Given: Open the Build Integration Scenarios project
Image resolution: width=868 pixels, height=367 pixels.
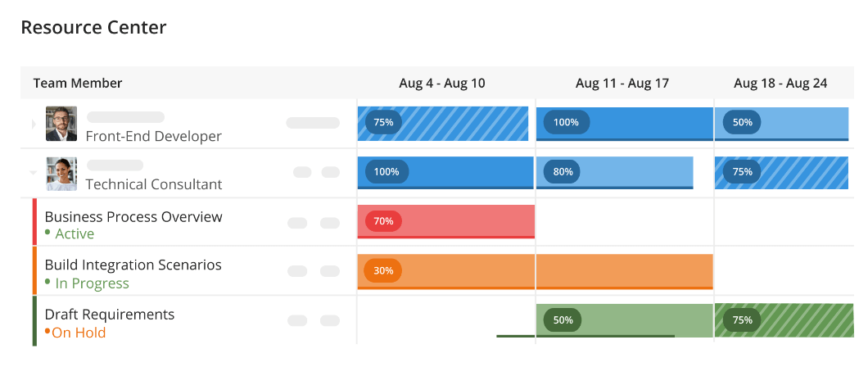Looking at the screenshot, I should point(133,265).
